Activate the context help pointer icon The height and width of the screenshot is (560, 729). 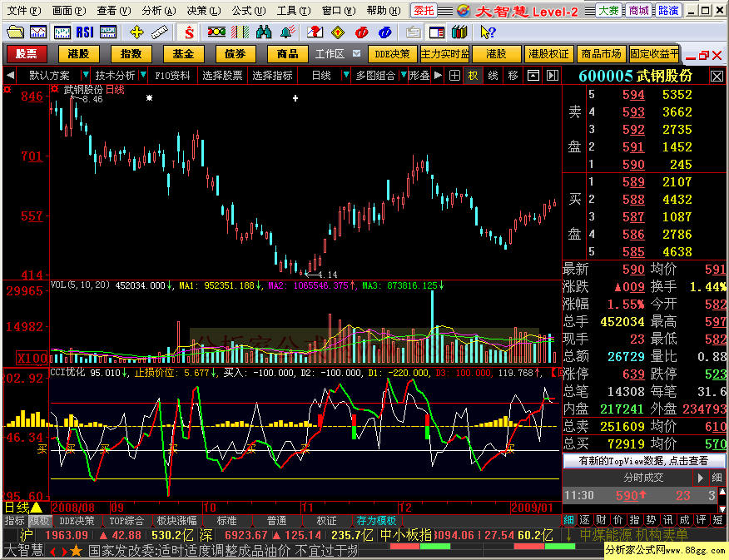488,32
